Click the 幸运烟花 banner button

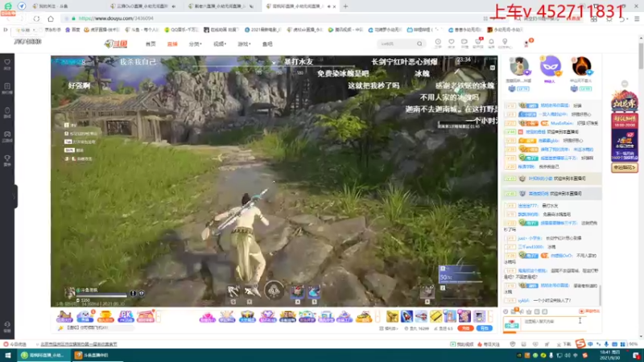625,167
